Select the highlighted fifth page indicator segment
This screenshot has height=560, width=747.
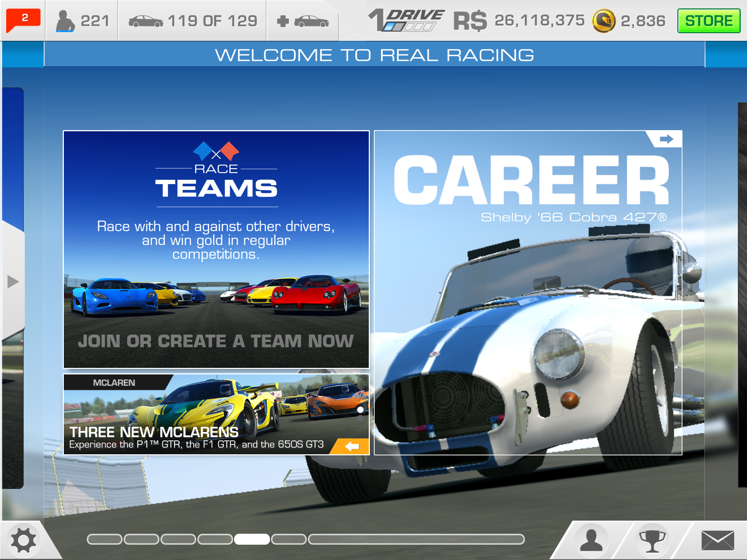tap(252, 539)
